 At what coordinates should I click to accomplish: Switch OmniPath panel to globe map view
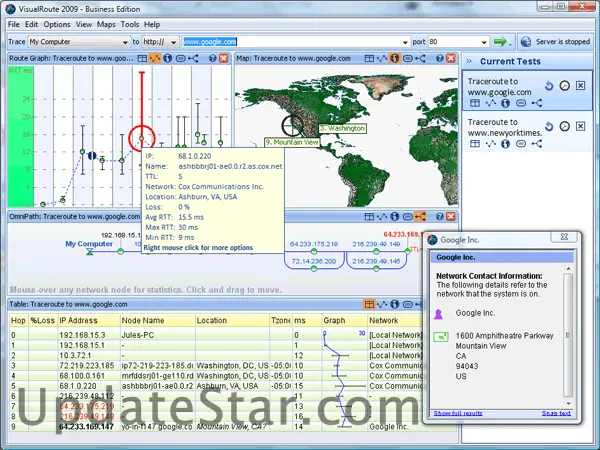(x=395, y=217)
